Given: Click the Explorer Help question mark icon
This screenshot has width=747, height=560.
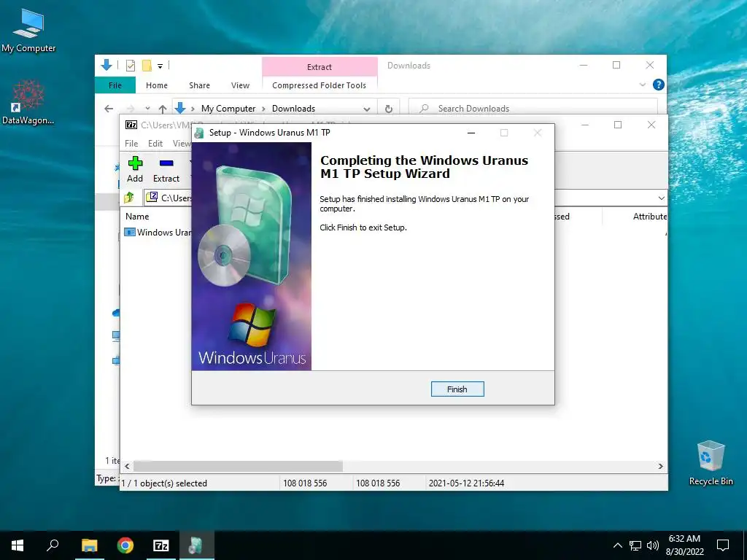Looking at the screenshot, I should pos(659,85).
